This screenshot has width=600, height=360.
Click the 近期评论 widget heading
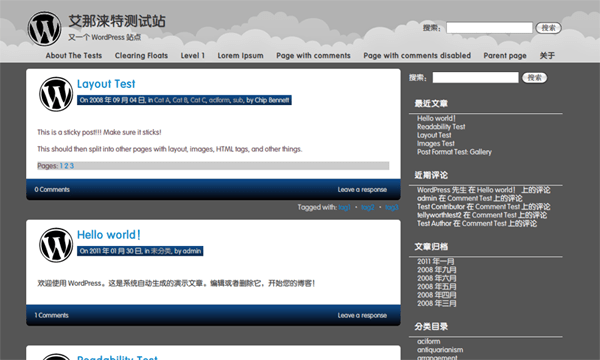coord(431,175)
